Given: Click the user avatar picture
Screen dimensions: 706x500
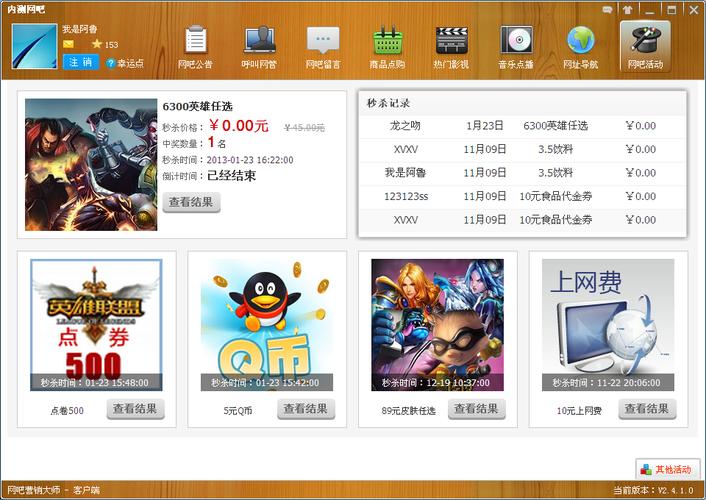Looking at the screenshot, I should (x=35, y=46).
